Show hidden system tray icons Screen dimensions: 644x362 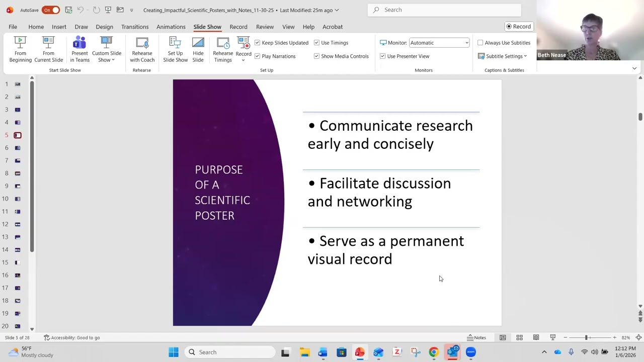tap(544, 352)
